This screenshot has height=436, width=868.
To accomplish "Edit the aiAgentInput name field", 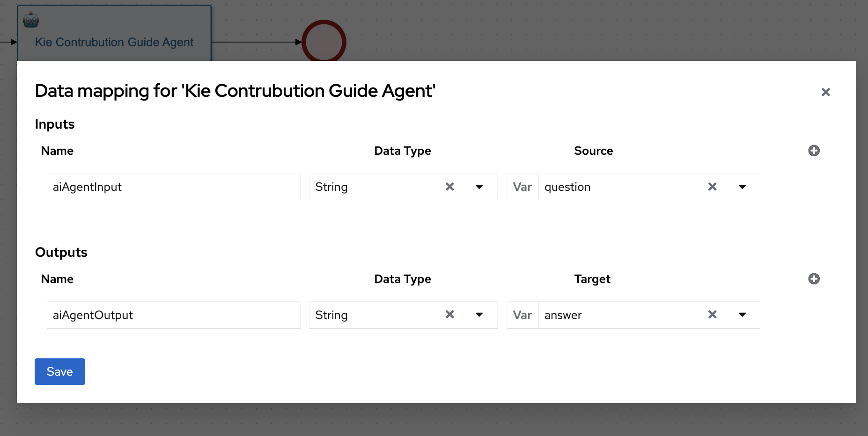I will [173, 187].
